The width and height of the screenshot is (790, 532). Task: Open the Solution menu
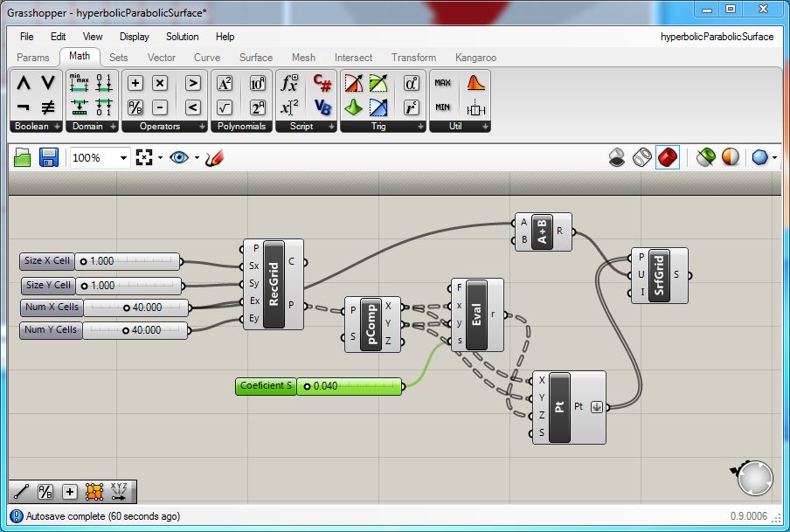[x=183, y=37]
